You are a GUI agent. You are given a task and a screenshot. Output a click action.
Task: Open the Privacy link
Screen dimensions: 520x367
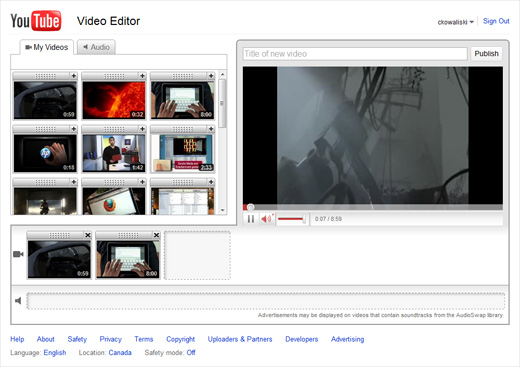click(x=111, y=339)
